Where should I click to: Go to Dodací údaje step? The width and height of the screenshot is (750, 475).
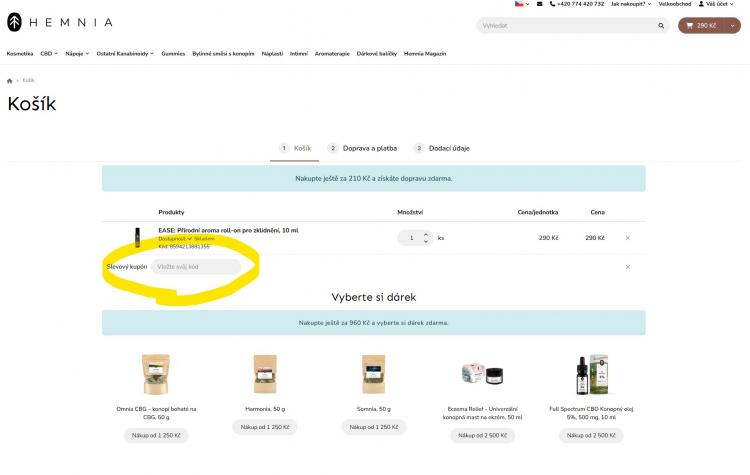[x=441, y=148]
